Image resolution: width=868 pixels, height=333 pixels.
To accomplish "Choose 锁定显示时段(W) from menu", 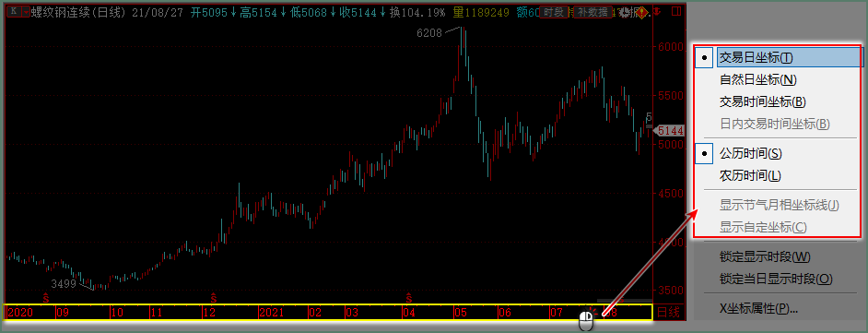I will [765, 257].
